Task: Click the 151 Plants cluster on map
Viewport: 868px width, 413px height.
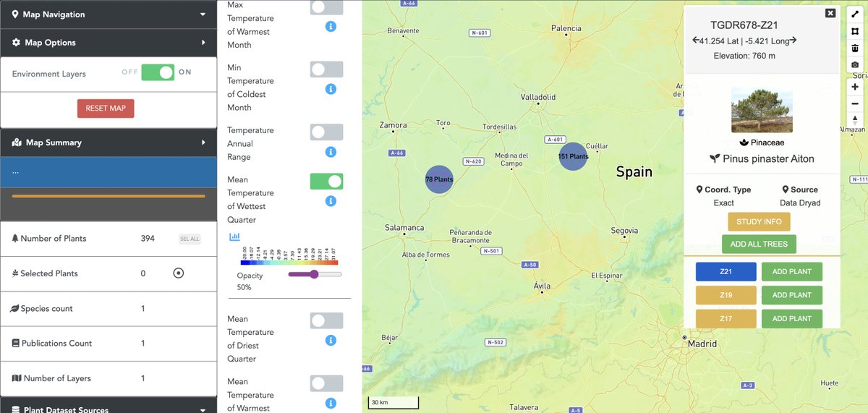Action: pos(573,156)
